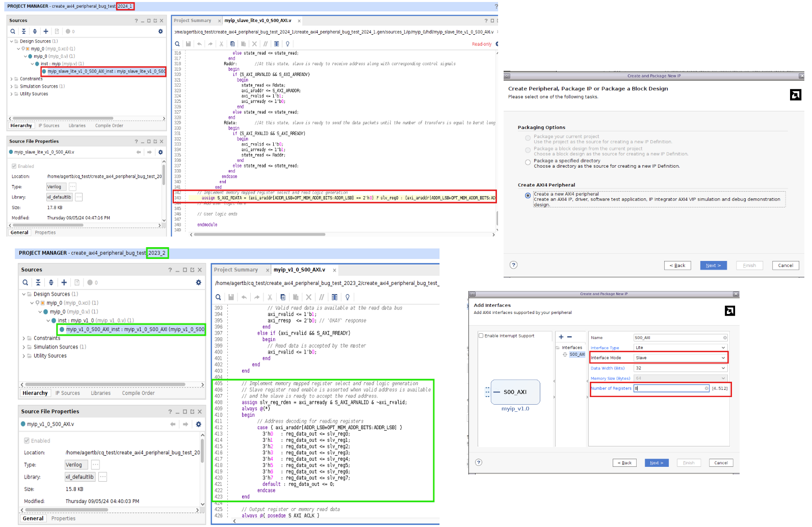Clear the S00_AXI Name field with x icon
Screen dimensions: 812x527
coord(725,337)
